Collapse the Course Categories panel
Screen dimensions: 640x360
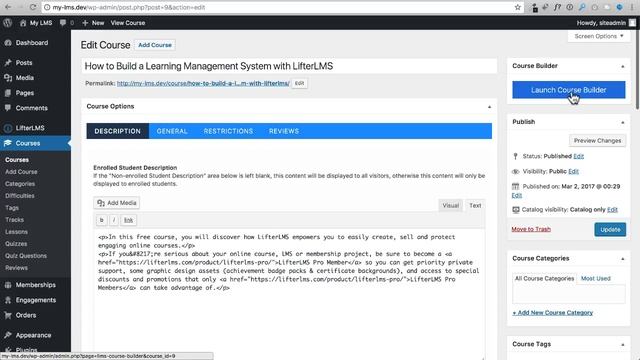(x=622, y=259)
